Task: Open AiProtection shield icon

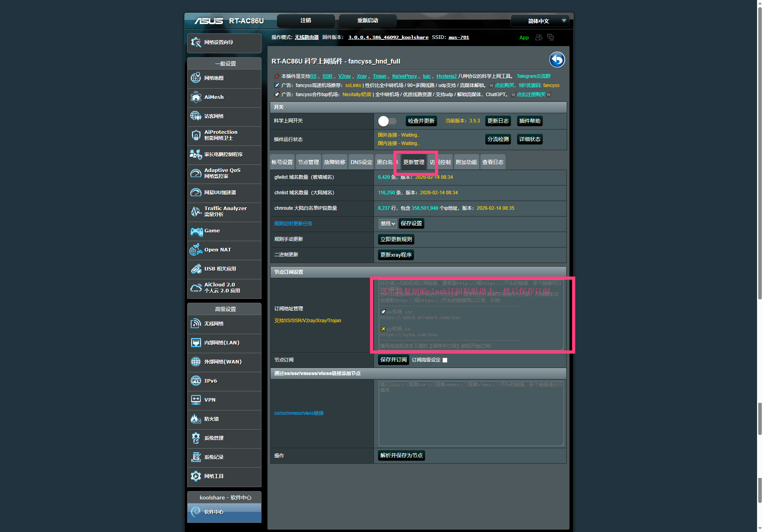Action: [x=196, y=135]
